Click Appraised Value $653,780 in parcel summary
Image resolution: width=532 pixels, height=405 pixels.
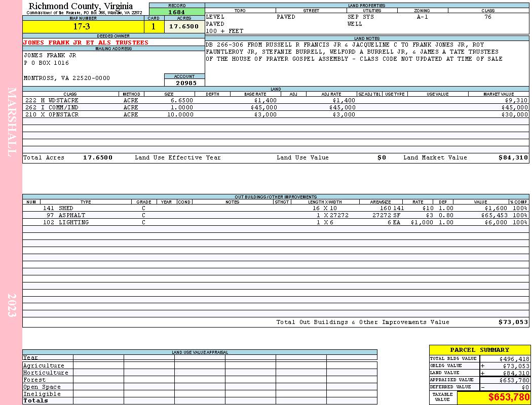tap(514, 380)
